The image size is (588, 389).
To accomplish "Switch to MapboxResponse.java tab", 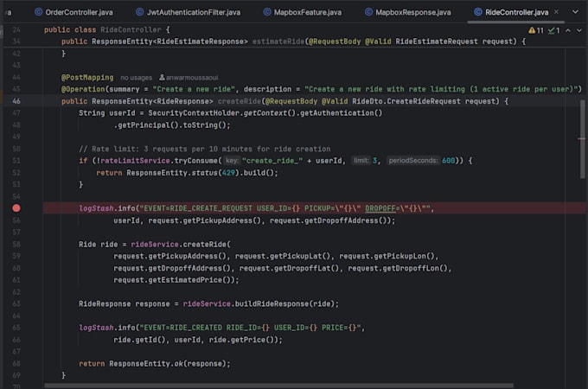I will coord(407,12).
